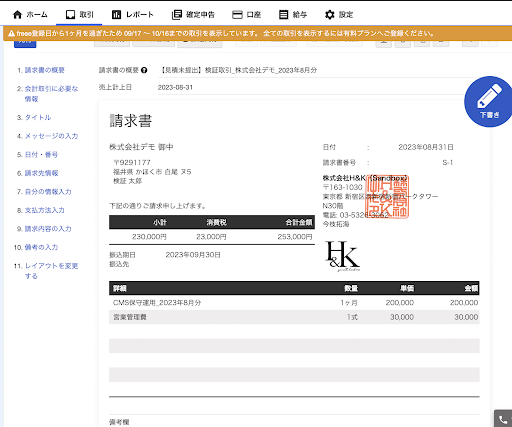Open the 設定 gear menu
The height and width of the screenshot is (427, 512).
click(x=339, y=15)
